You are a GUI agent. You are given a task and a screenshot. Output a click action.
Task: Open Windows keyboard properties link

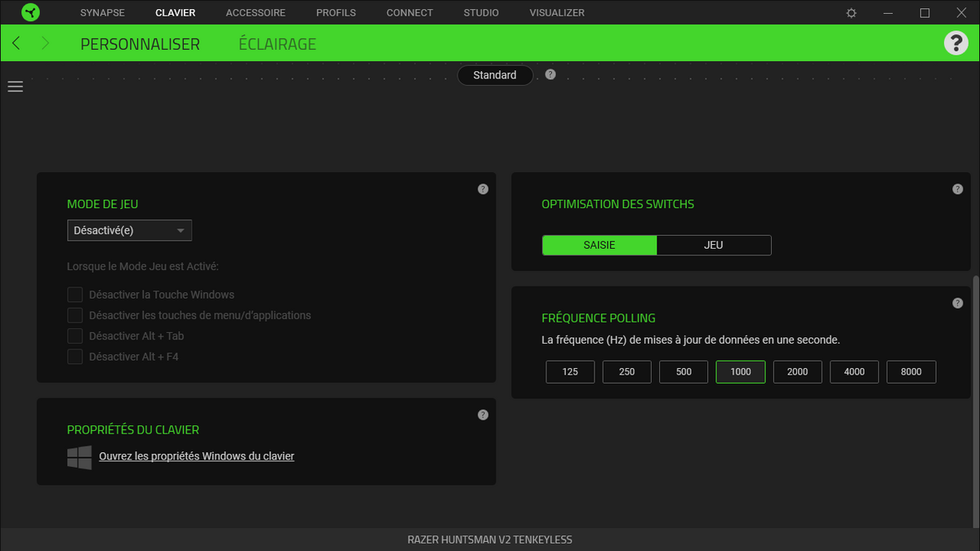click(x=197, y=456)
